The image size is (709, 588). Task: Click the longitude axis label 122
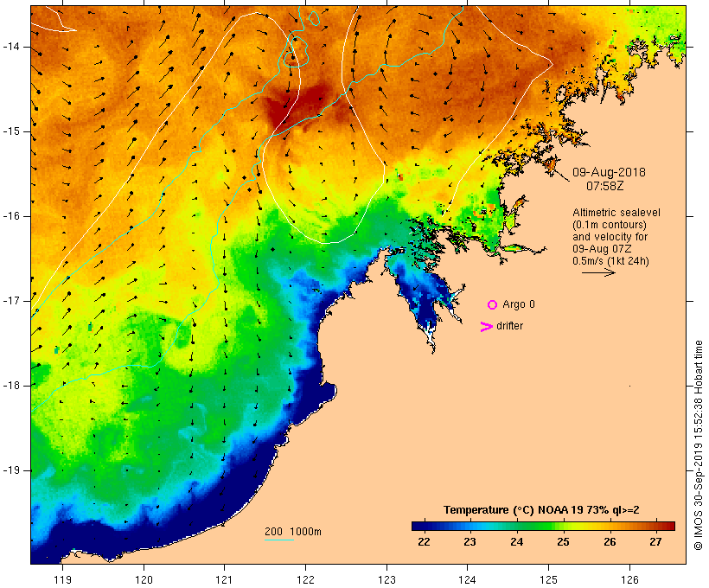pos(306,579)
